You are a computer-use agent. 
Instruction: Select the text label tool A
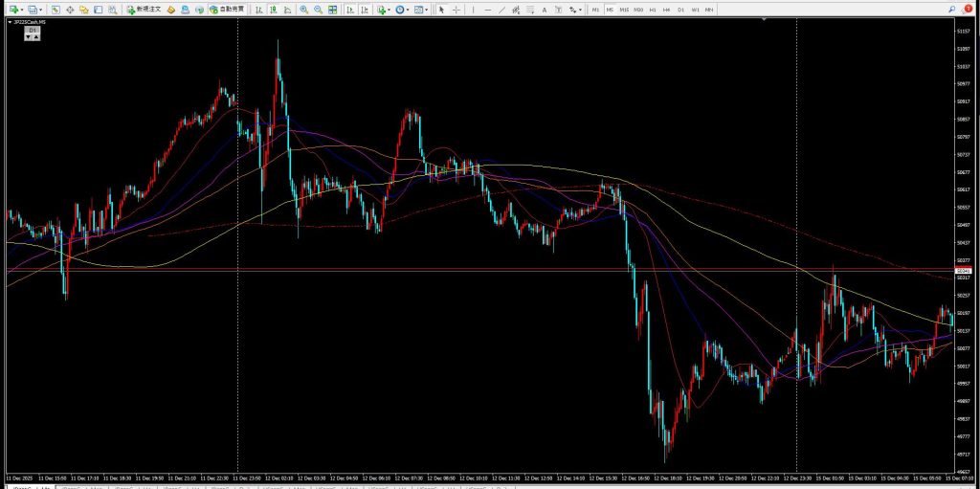coord(546,9)
